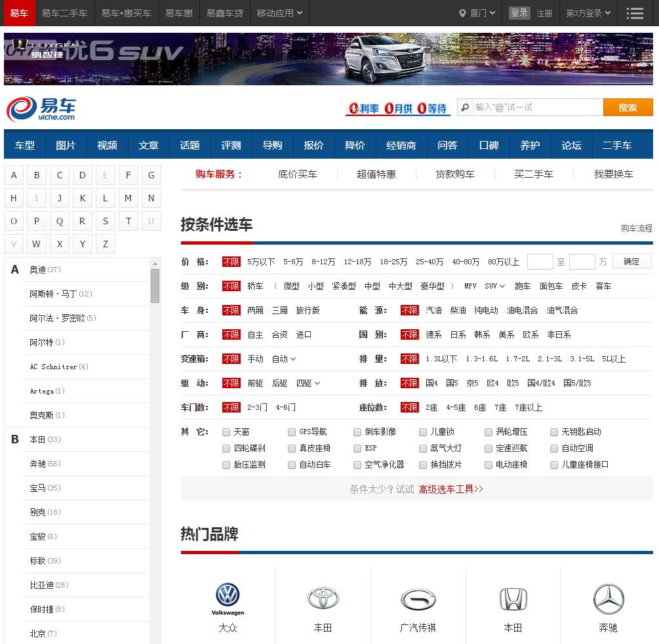This screenshot has height=644, width=659.
Task: Tick the 儿童锁 checkbox
Action: click(423, 432)
